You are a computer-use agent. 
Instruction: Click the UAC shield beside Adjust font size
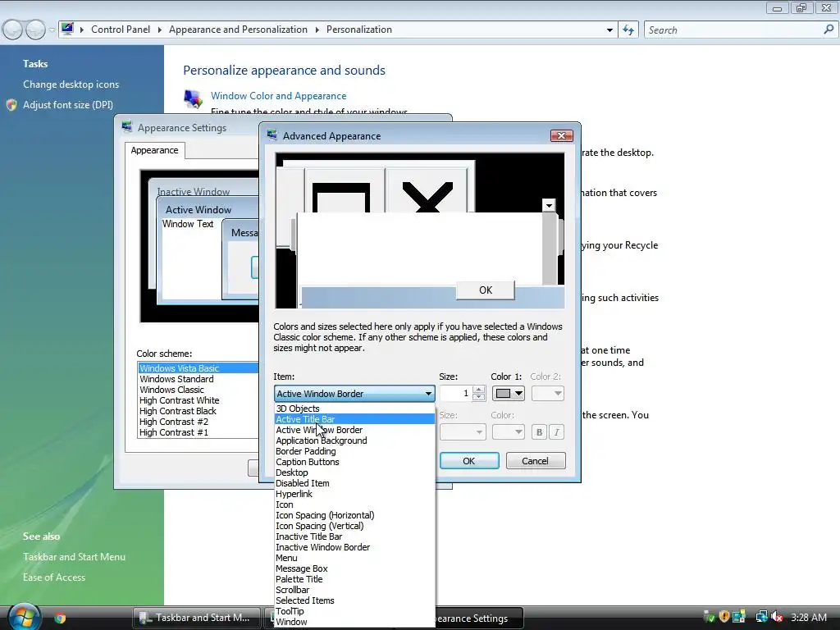pyautogui.click(x=11, y=105)
